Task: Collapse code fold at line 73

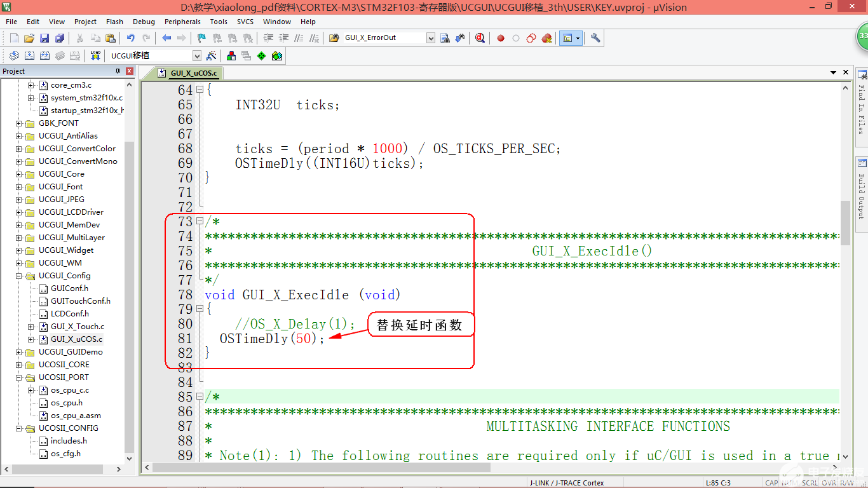Action: pyautogui.click(x=200, y=221)
